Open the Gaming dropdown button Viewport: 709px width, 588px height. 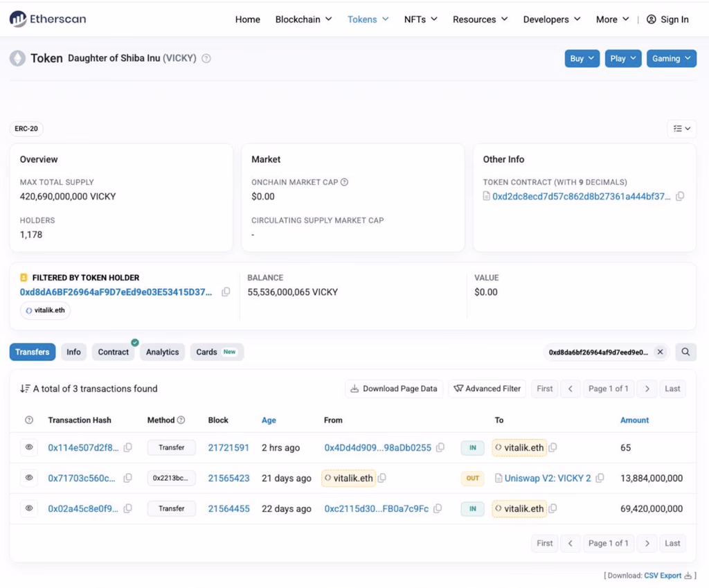point(672,58)
